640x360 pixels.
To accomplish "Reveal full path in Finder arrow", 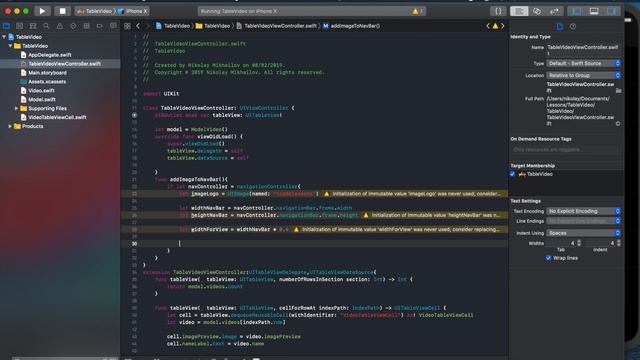I will (x=618, y=123).
